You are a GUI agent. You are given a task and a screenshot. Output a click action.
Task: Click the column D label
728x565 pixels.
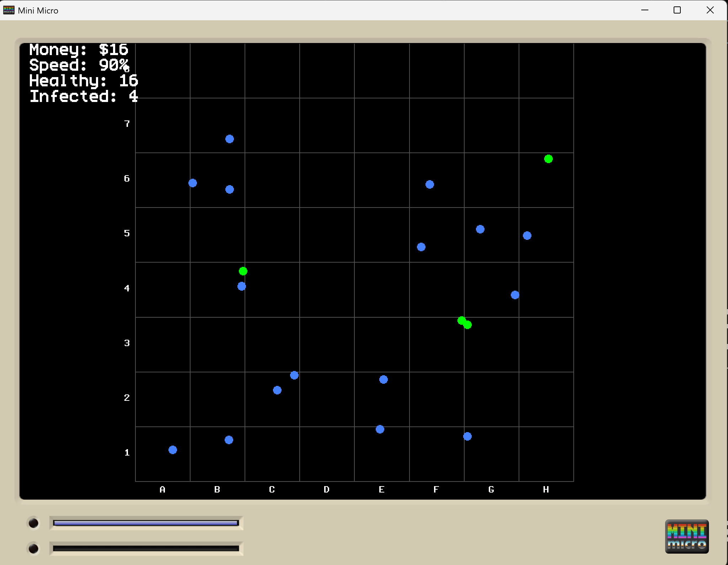[327, 490]
